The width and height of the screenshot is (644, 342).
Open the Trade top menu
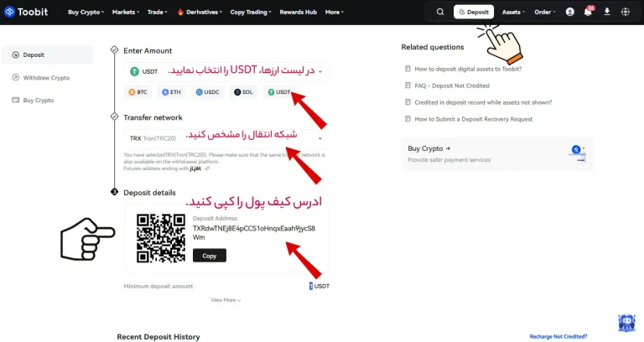[x=158, y=13]
